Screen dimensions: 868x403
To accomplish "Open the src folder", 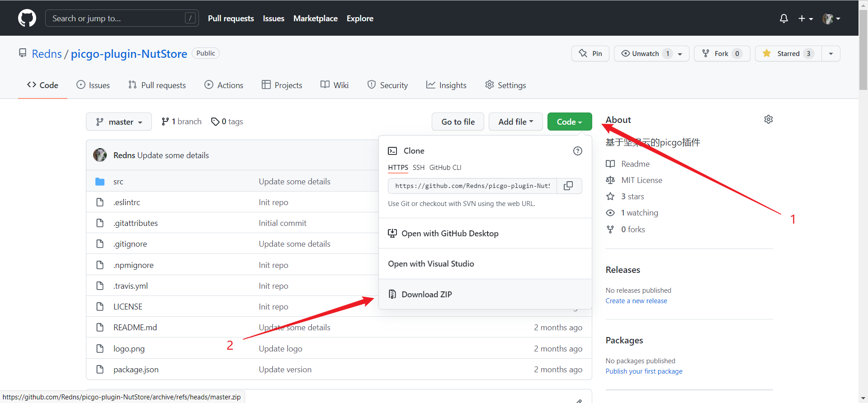I will click(x=118, y=182).
